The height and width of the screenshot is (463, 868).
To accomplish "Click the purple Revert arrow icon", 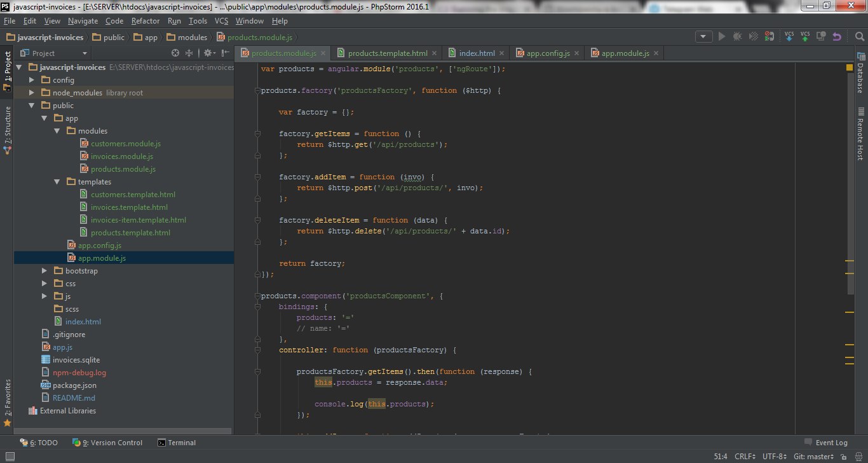I will click(837, 37).
